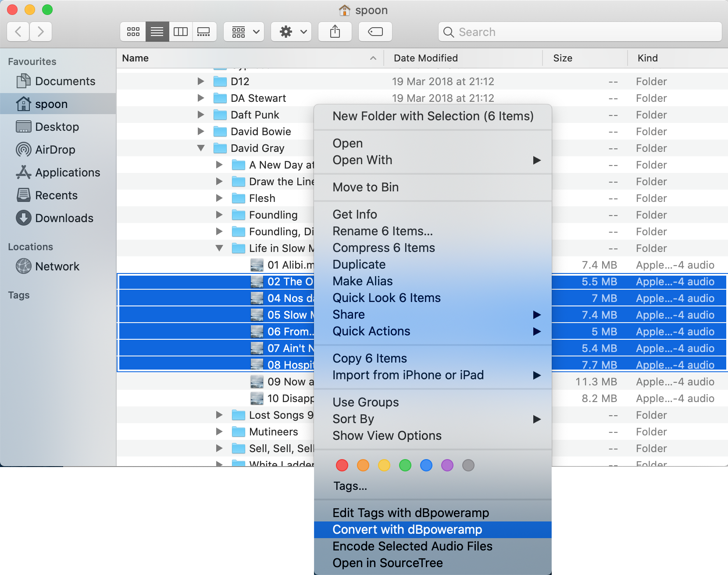Select Compress 6 Items menu entry
The width and height of the screenshot is (728, 575).
[383, 248]
